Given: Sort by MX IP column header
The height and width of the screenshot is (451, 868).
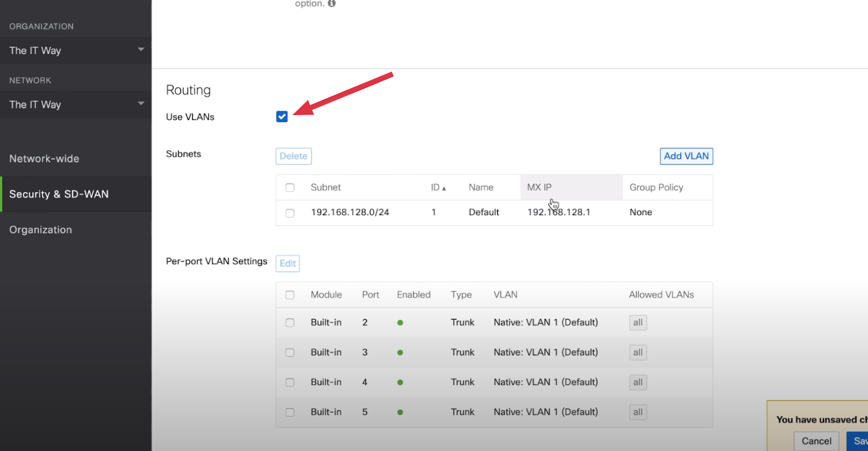Looking at the screenshot, I should tap(539, 188).
